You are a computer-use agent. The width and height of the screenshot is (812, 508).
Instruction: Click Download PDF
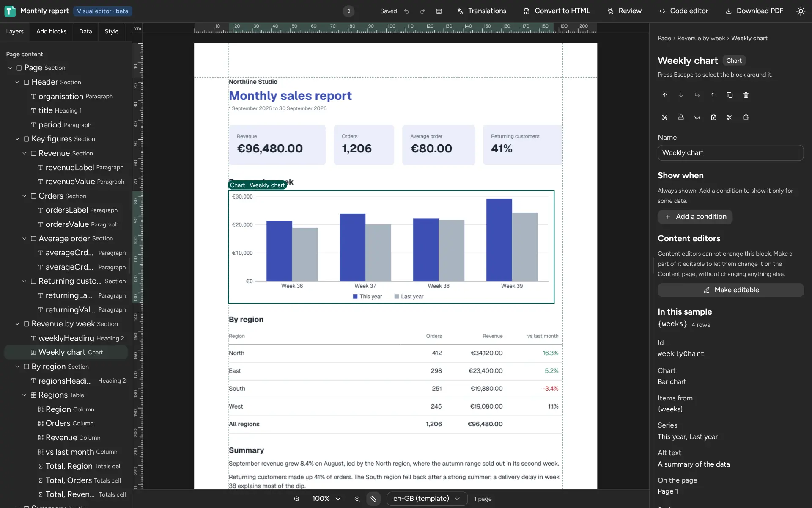click(754, 11)
